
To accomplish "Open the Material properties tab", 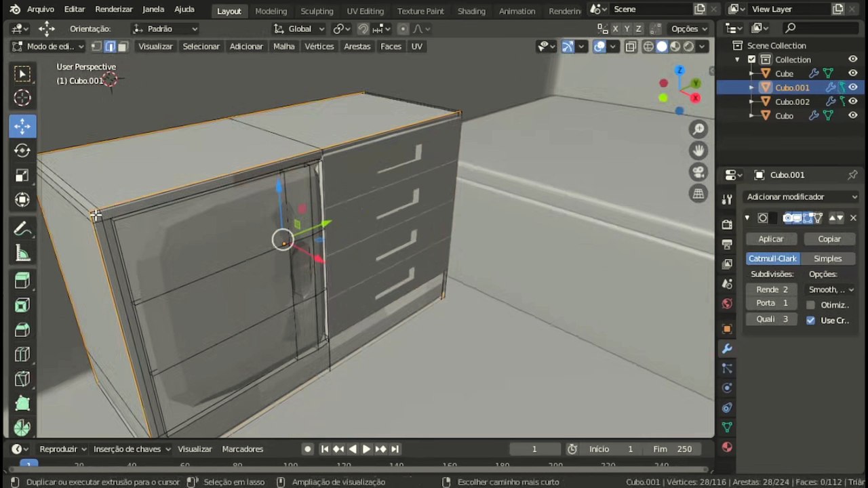I will 727,447.
